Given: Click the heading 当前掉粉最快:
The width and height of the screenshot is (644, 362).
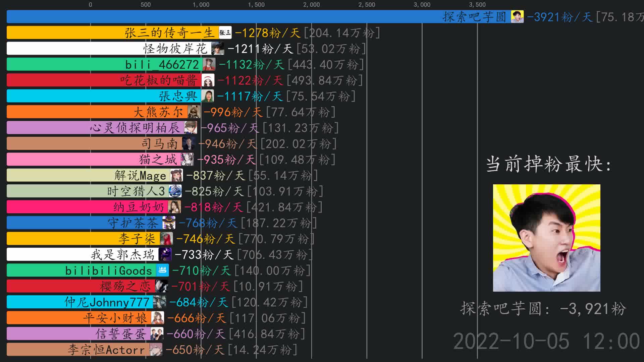Looking at the screenshot, I should coord(549,164).
